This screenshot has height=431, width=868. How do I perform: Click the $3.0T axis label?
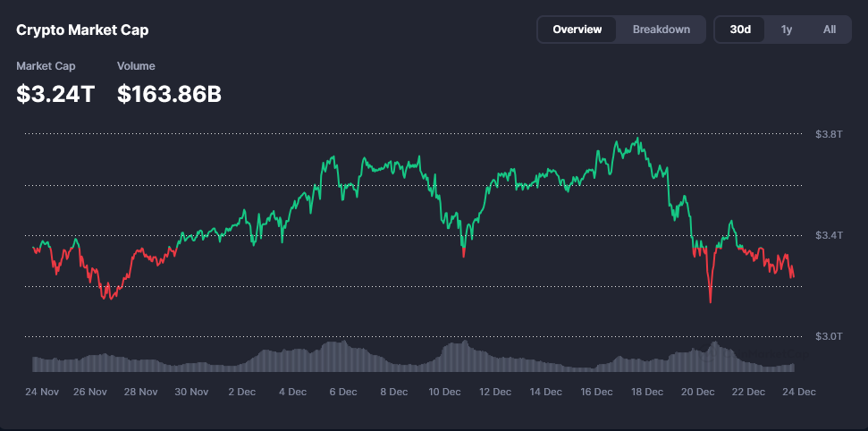click(x=829, y=336)
